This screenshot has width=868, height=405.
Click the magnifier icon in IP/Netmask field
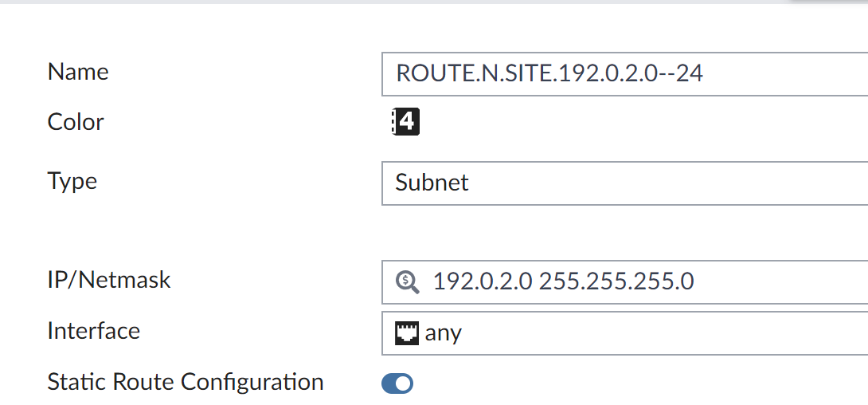click(407, 281)
